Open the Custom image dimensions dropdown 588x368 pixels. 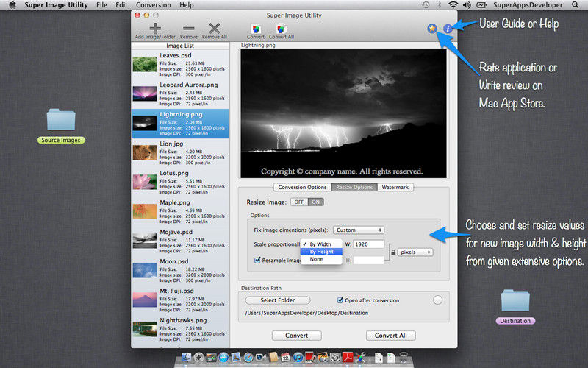click(x=359, y=230)
